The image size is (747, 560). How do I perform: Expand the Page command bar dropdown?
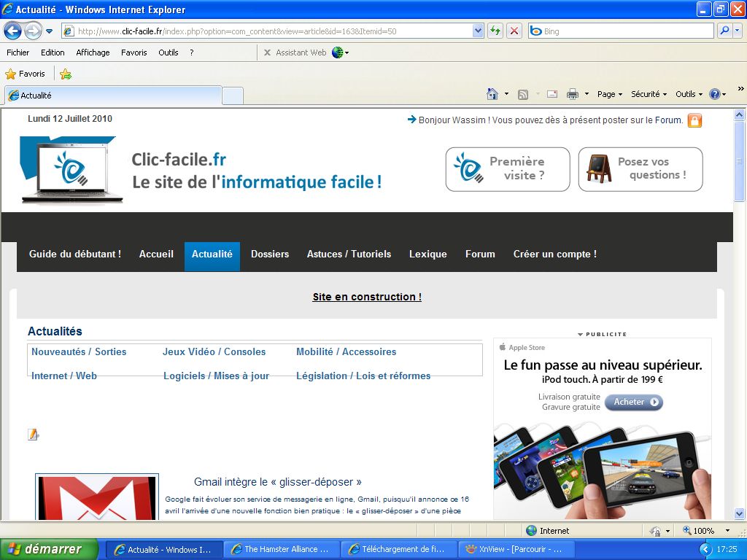(610, 94)
